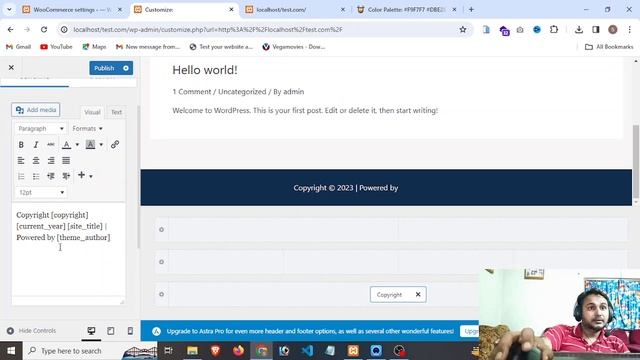The width and height of the screenshot is (640, 360).
Task: Open the Gmail bookmark
Action: (19, 47)
